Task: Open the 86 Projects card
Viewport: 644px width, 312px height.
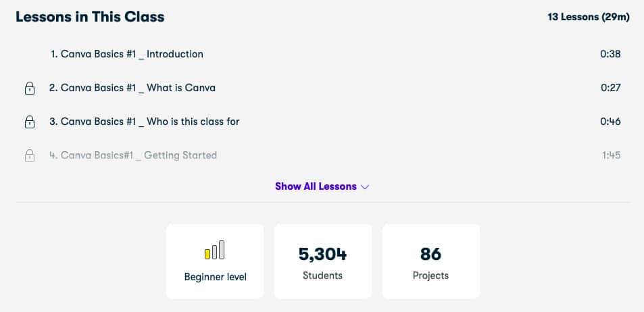Action: click(x=431, y=261)
